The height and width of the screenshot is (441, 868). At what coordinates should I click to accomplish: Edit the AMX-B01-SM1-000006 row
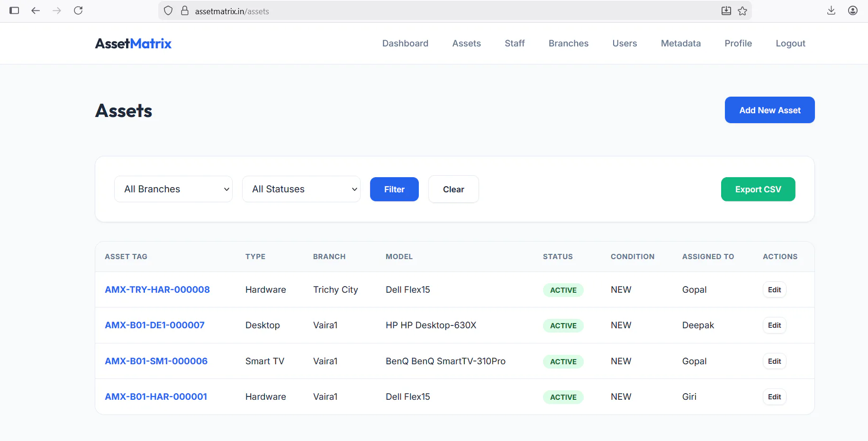coord(775,361)
